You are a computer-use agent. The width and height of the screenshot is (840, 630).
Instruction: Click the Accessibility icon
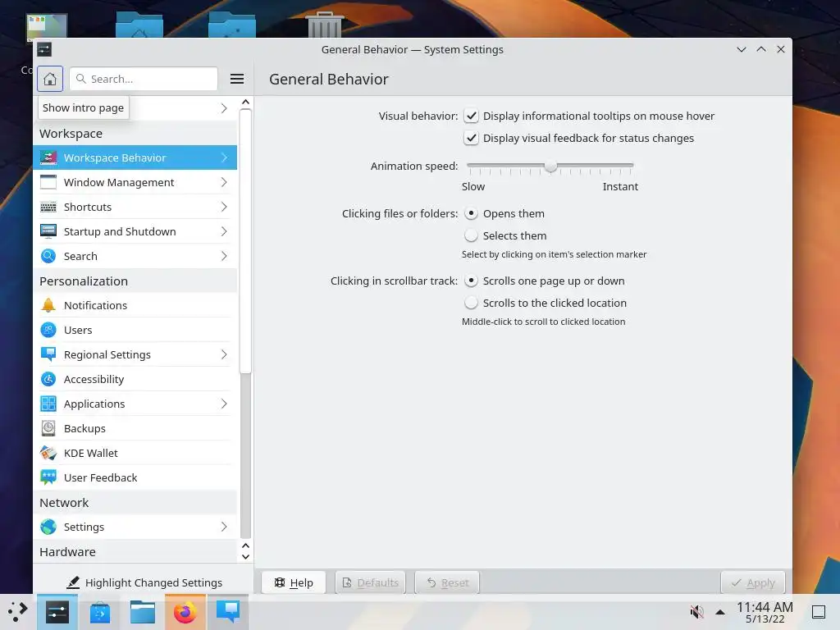pos(48,379)
